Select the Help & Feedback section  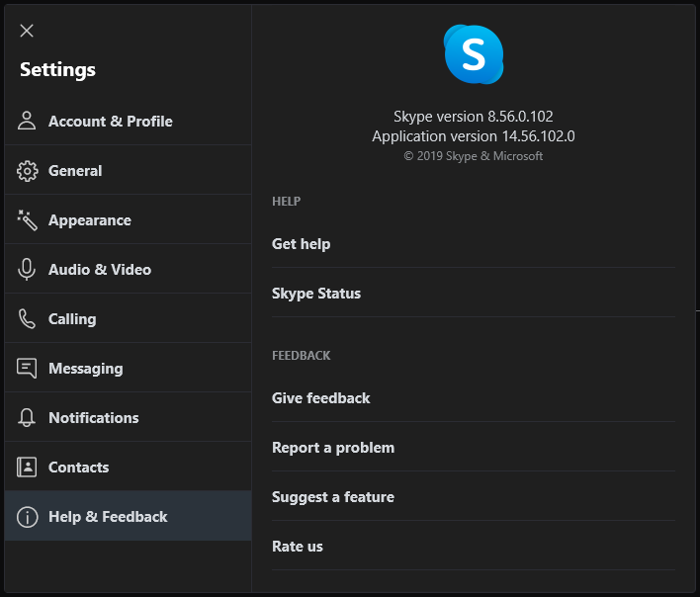[129, 516]
